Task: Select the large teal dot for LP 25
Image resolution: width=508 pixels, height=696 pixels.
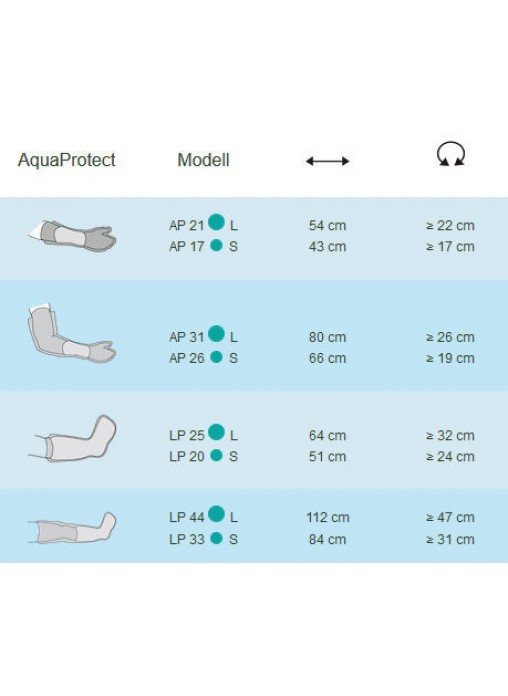Action: (216, 432)
